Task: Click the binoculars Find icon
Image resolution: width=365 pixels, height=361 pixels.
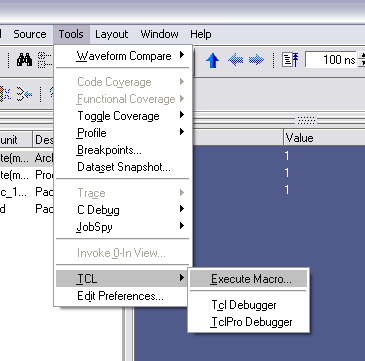Action: 24,60
